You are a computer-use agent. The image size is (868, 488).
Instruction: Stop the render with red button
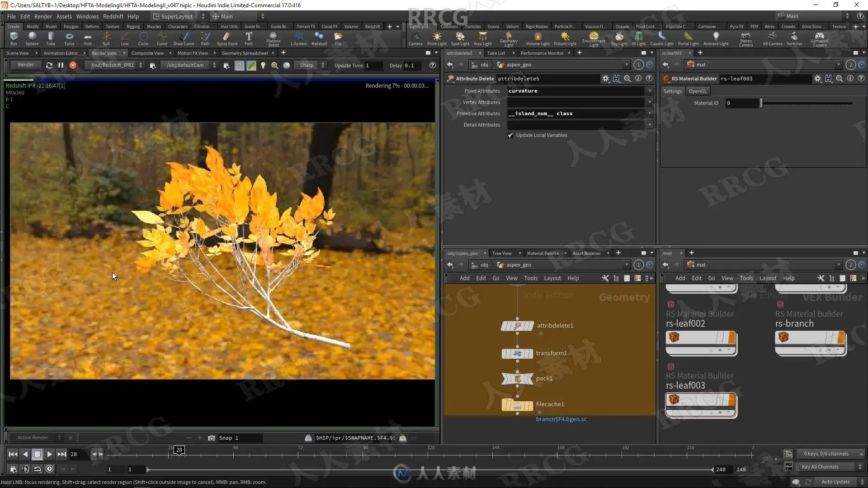(73, 65)
